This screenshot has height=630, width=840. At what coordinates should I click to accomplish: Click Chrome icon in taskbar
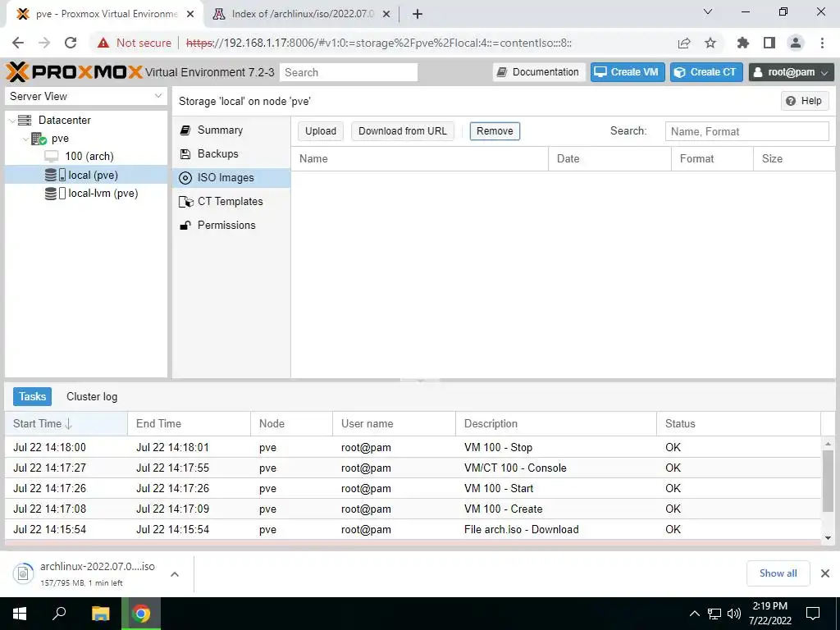141,614
